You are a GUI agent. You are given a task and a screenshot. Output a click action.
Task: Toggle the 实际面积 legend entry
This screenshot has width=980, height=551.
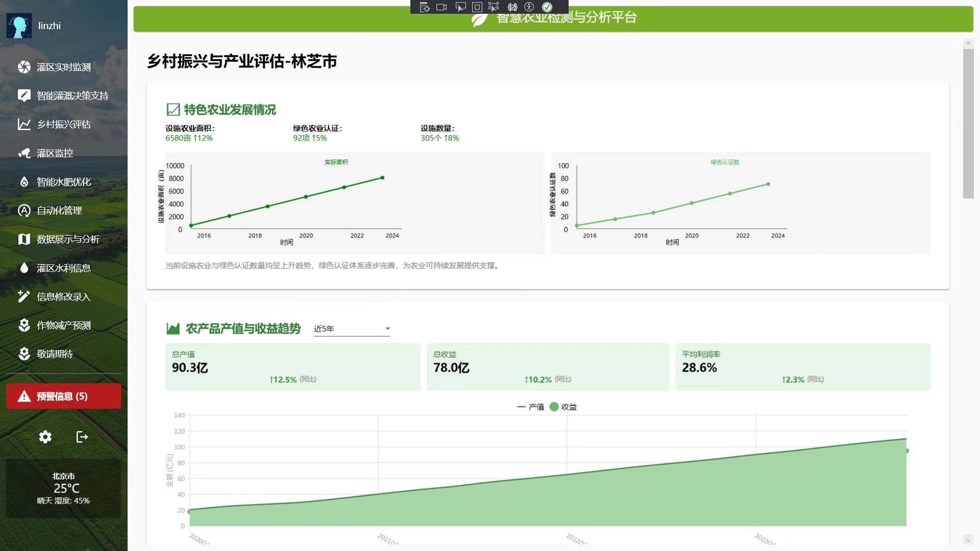point(336,162)
